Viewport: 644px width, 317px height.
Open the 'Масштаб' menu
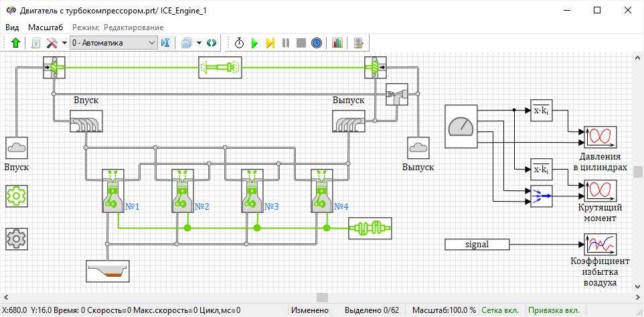point(46,27)
